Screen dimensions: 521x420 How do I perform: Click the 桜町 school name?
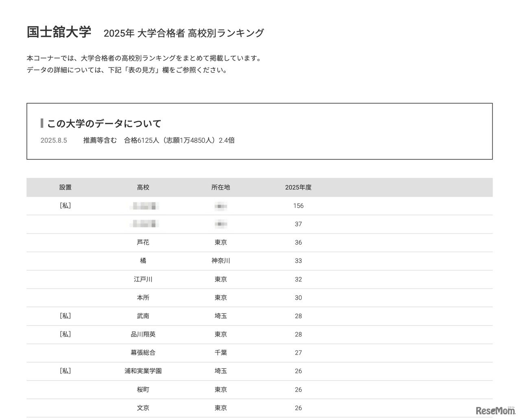(x=143, y=390)
